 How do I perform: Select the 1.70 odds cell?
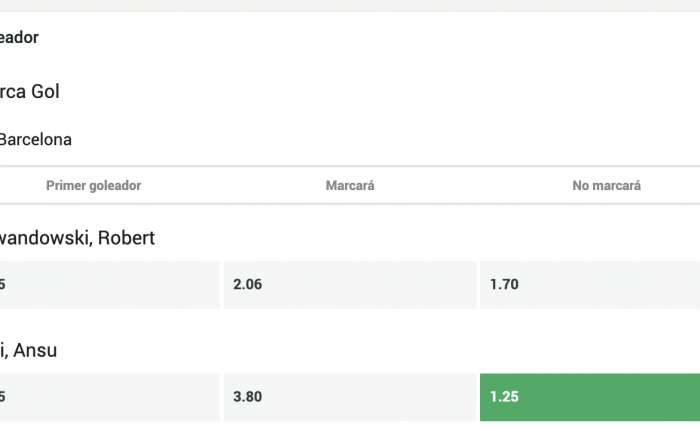pyautogui.click(x=590, y=285)
